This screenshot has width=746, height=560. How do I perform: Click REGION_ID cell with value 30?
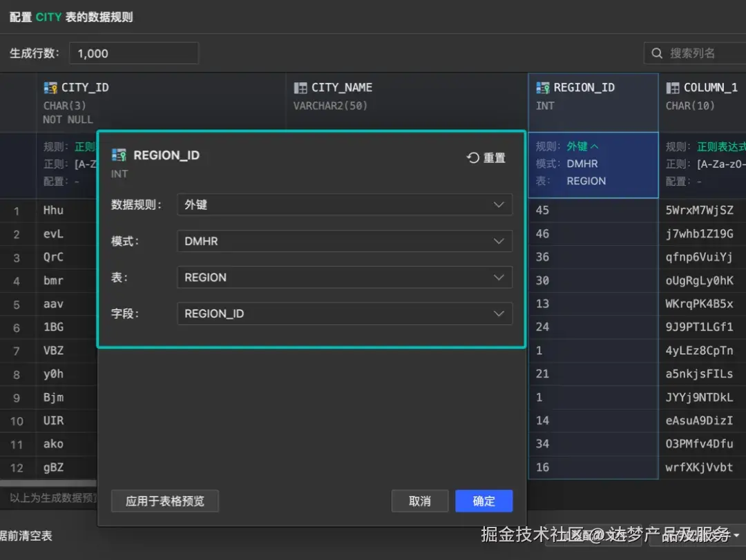(x=593, y=280)
